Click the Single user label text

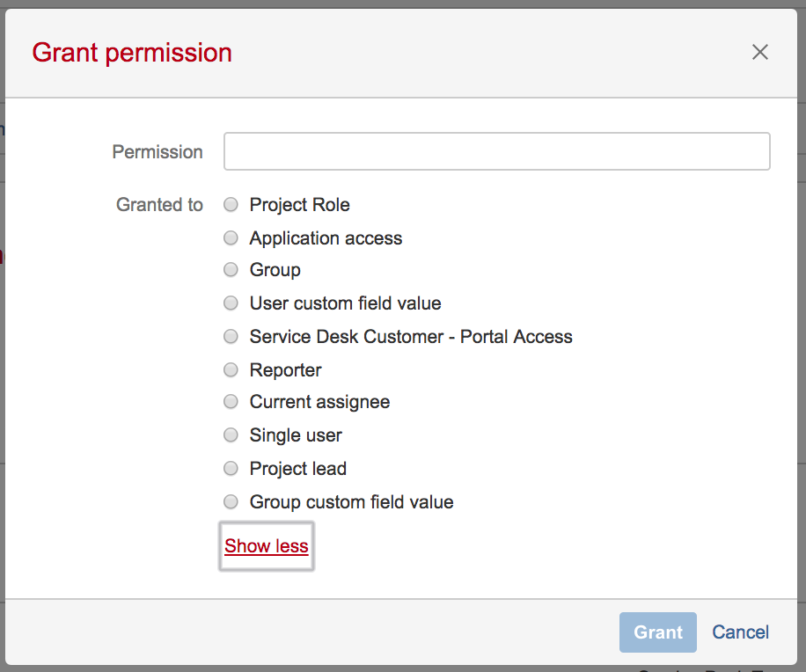[296, 435]
